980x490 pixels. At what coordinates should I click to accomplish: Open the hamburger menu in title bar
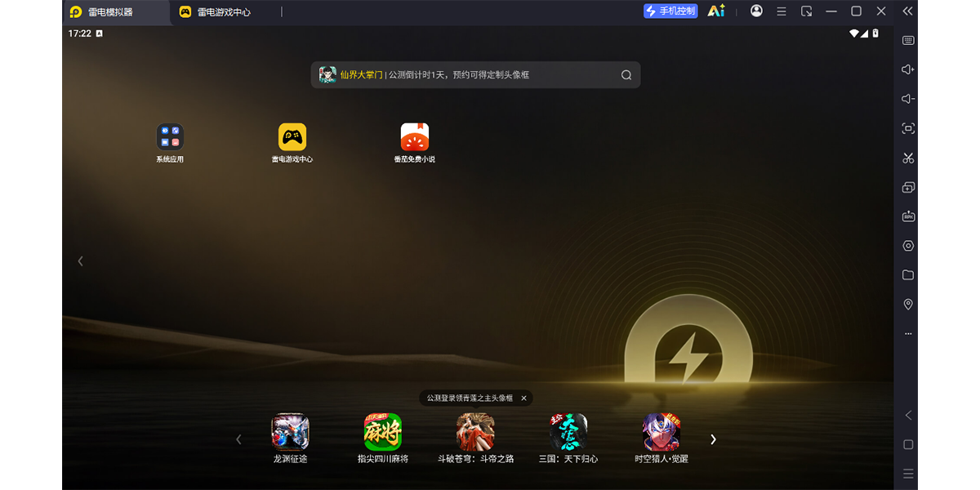click(x=782, y=11)
